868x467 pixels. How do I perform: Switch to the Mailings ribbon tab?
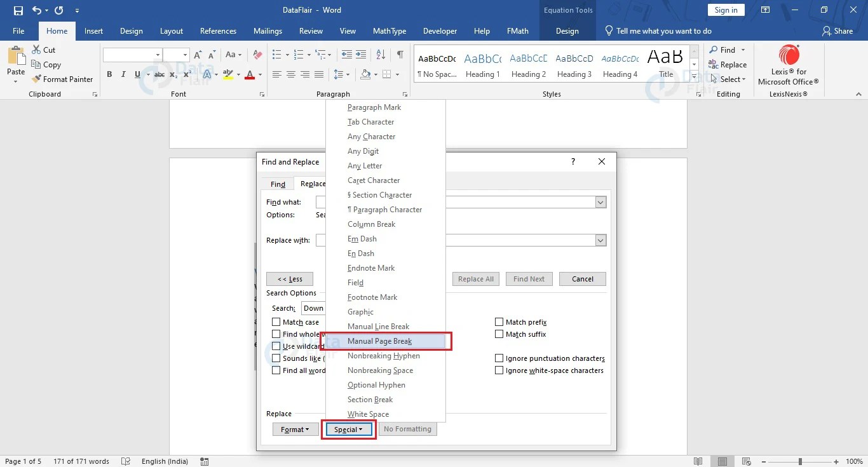pyautogui.click(x=268, y=30)
